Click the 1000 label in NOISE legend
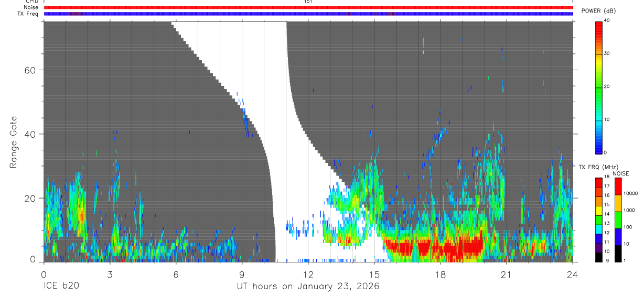Image resolution: width=644 pixels, height=297 pixels. coord(629,211)
